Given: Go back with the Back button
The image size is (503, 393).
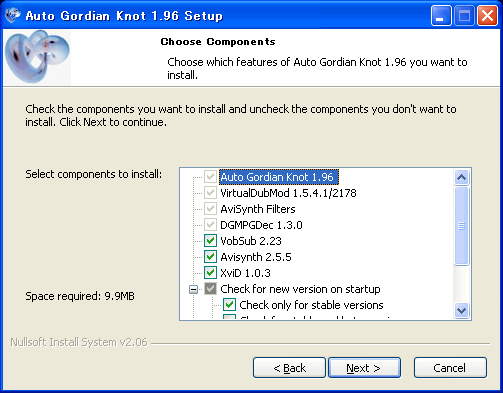Looking at the screenshot, I should [x=289, y=368].
